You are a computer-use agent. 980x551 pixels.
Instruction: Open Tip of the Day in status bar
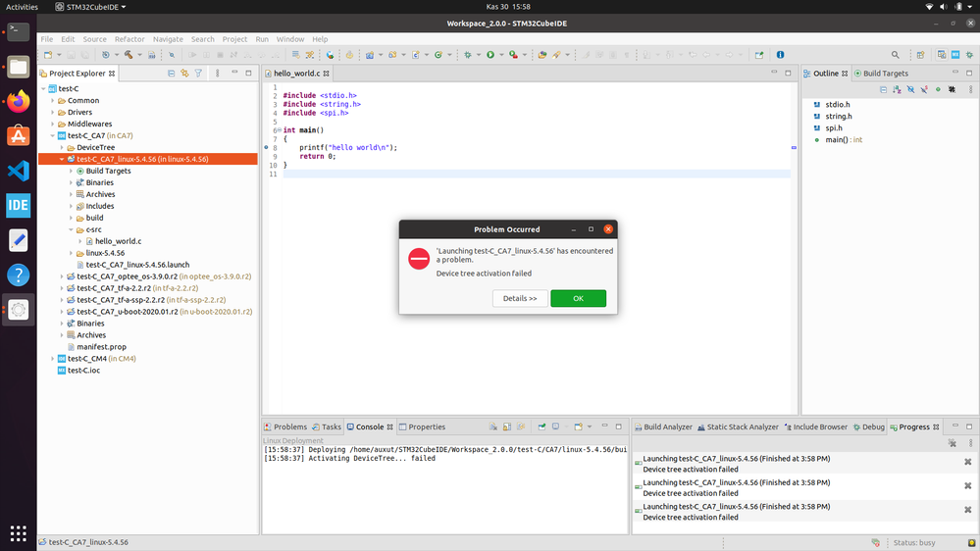(971, 542)
